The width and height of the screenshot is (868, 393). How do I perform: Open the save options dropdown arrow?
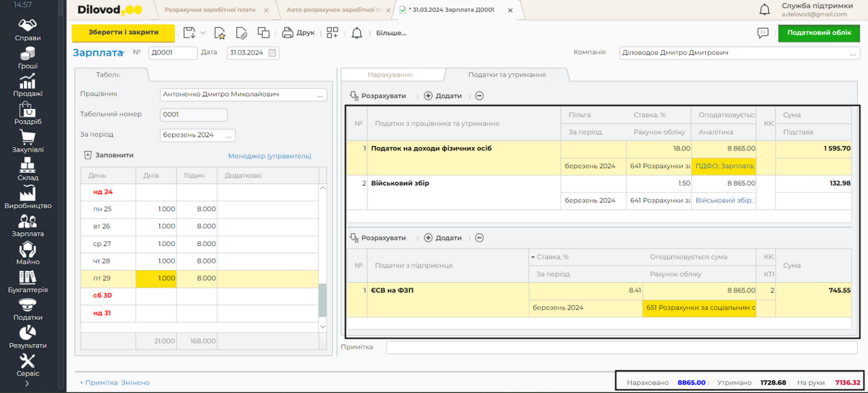(203, 33)
